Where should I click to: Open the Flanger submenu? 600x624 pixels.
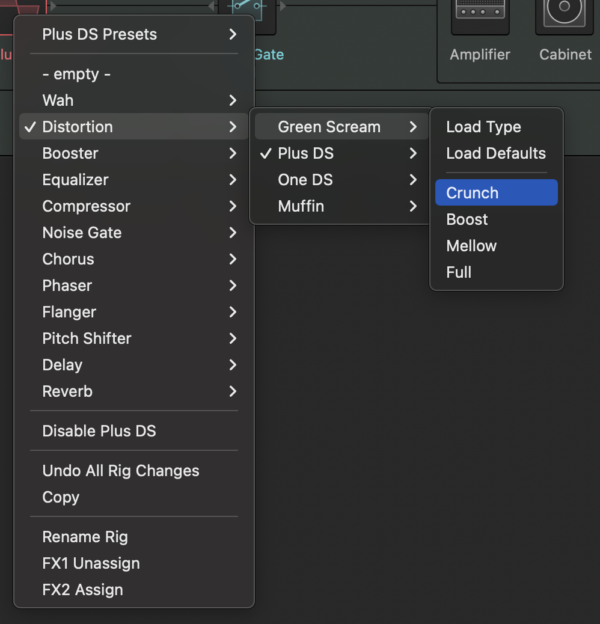[134, 312]
